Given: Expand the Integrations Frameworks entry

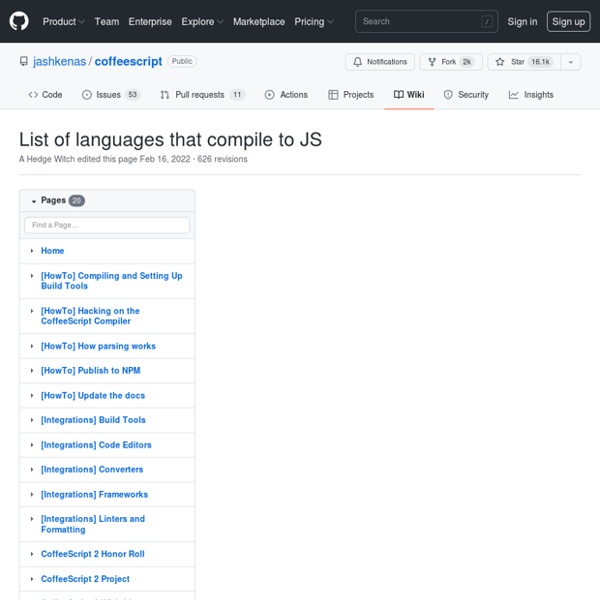Looking at the screenshot, I should [x=32, y=494].
